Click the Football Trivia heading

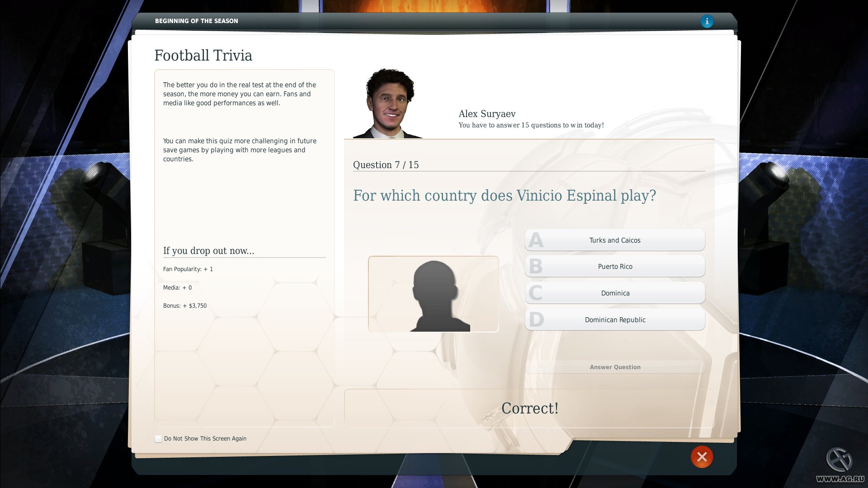coord(203,56)
